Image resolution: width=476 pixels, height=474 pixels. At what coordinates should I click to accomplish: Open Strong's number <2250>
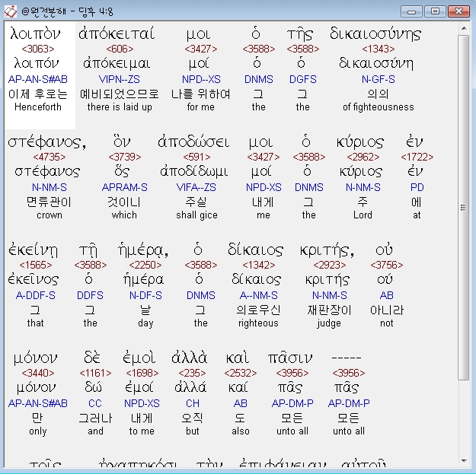145,265
